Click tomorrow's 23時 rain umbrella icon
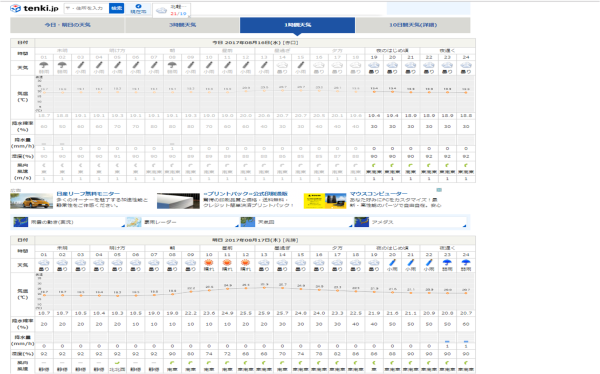The height and width of the screenshot is (374, 600). (x=447, y=263)
